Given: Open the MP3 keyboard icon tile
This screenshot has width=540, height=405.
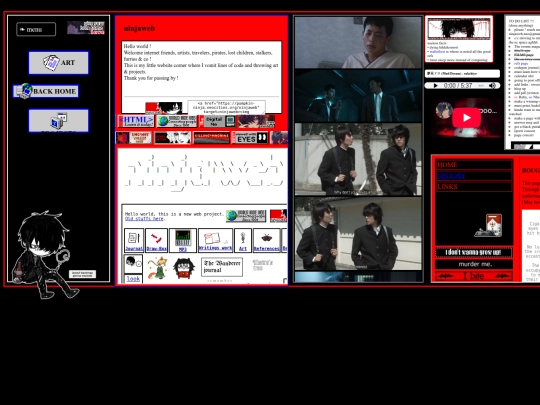Looking at the screenshot, I should (x=183, y=240).
